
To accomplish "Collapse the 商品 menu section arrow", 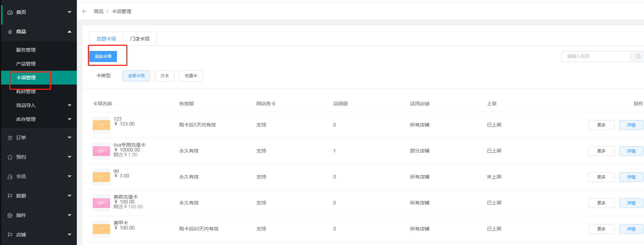I will 70,32.
